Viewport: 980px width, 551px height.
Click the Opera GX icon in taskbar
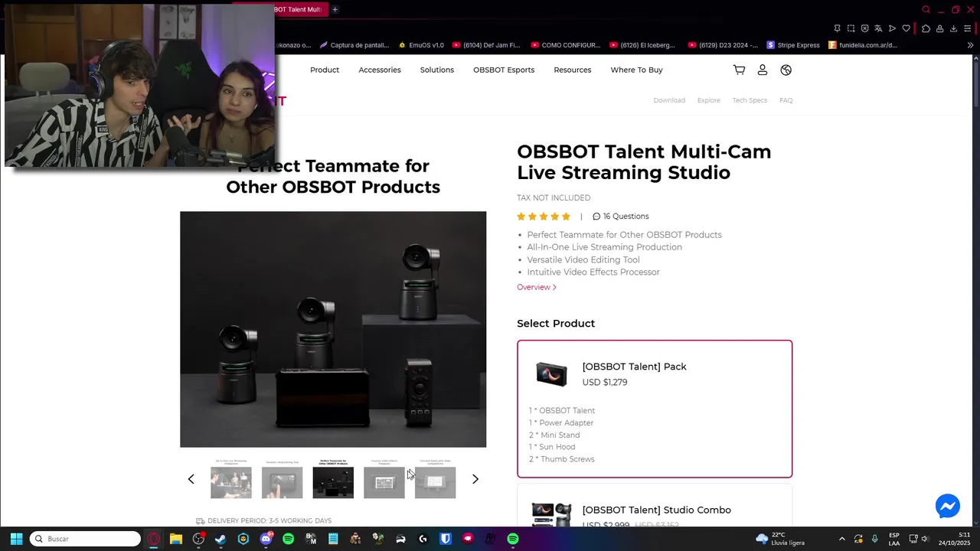(154, 539)
